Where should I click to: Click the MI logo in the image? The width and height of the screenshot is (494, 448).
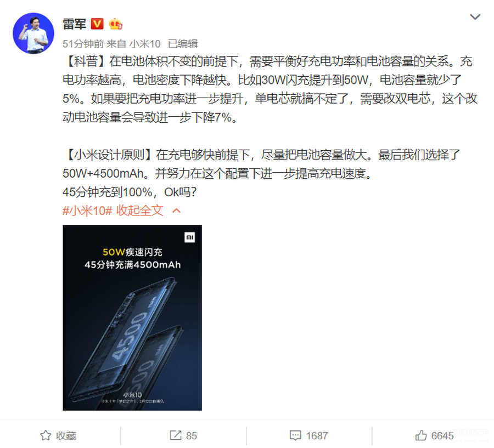pos(190,237)
